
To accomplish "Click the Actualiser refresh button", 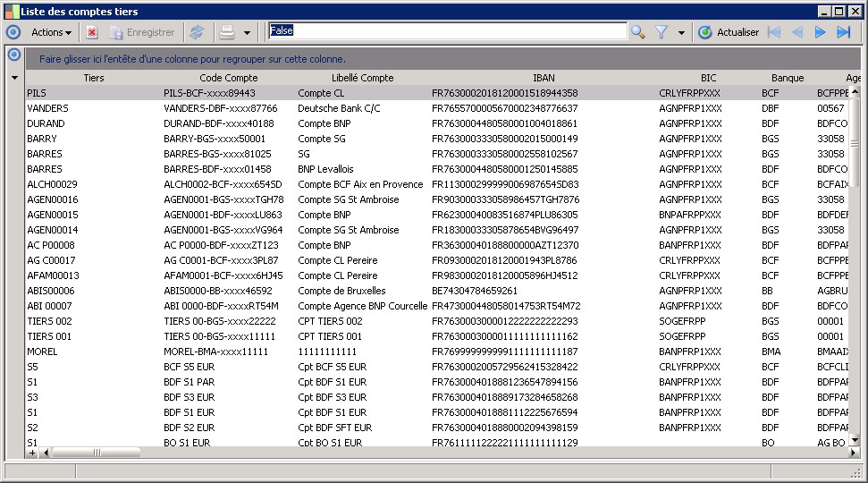I will [x=729, y=32].
